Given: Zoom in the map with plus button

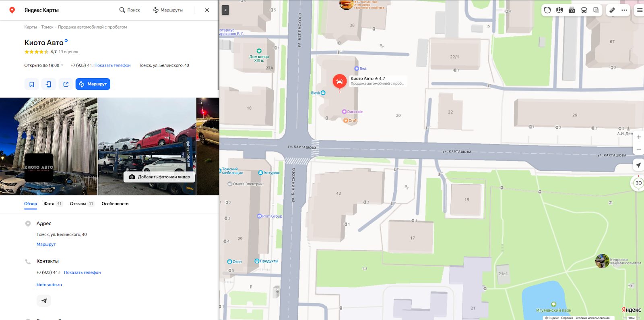Looking at the screenshot, I should point(638,137).
